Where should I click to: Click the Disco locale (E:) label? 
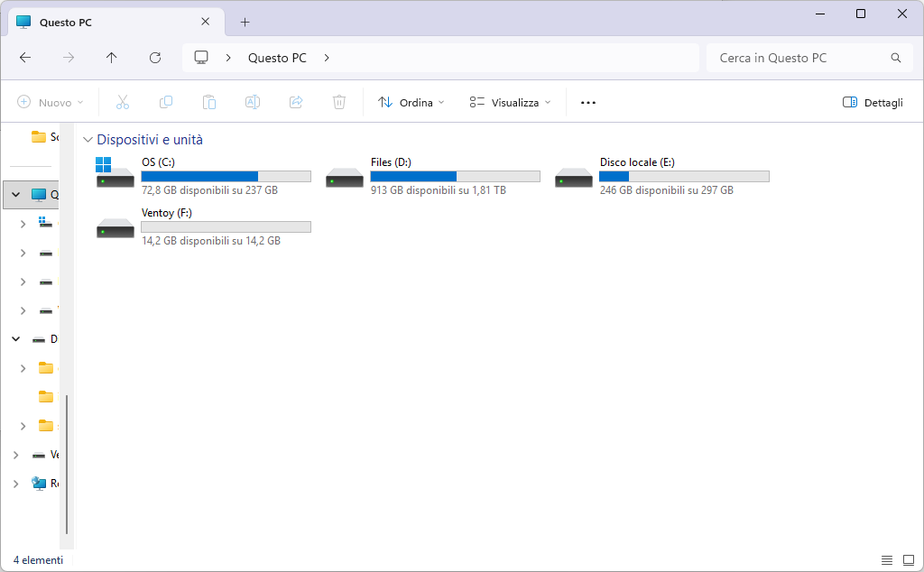point(637,162)
